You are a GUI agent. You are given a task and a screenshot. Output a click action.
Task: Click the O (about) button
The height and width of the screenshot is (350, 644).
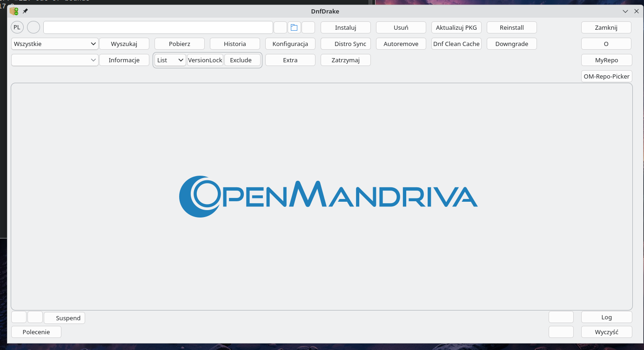click(x=606, y=44)
